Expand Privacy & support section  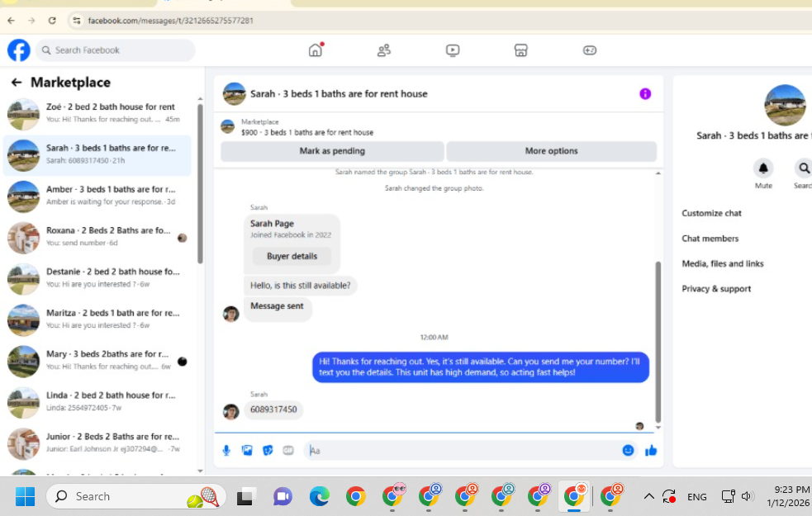(716, 289)
